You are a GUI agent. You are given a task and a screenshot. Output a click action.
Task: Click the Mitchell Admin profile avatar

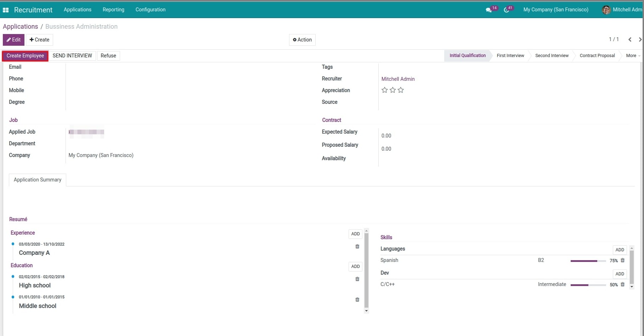coord(606,10)
